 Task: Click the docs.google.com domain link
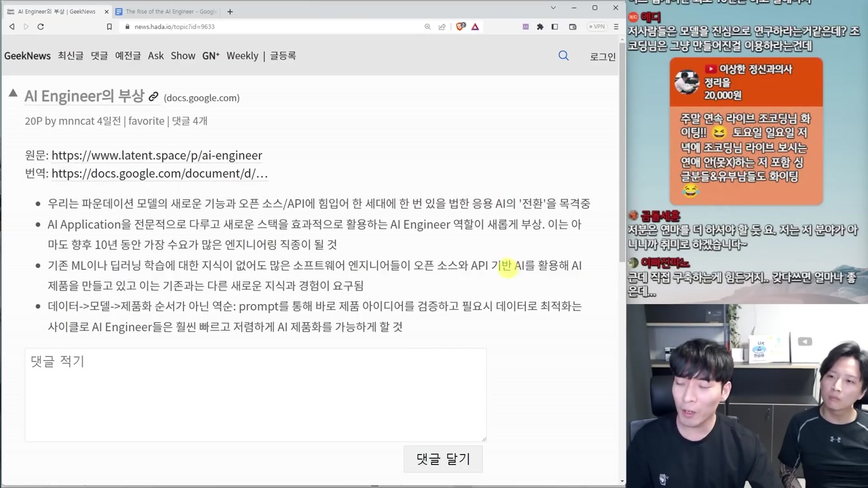201,97
